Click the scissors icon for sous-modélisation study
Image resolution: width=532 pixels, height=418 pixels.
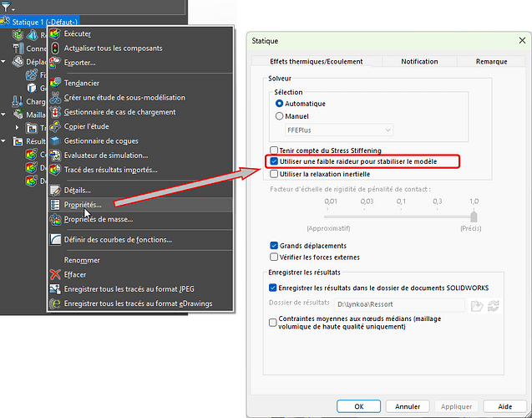55,98
